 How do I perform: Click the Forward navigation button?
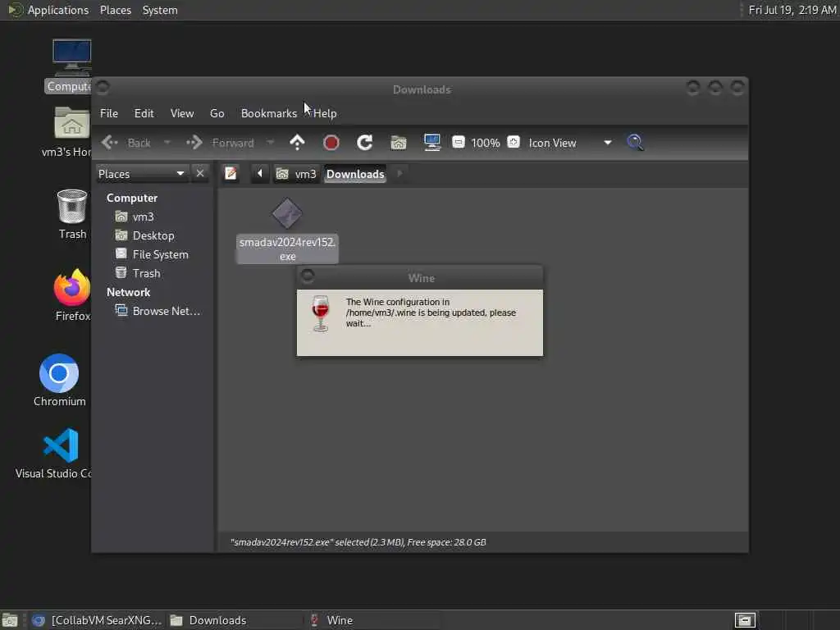220,143
